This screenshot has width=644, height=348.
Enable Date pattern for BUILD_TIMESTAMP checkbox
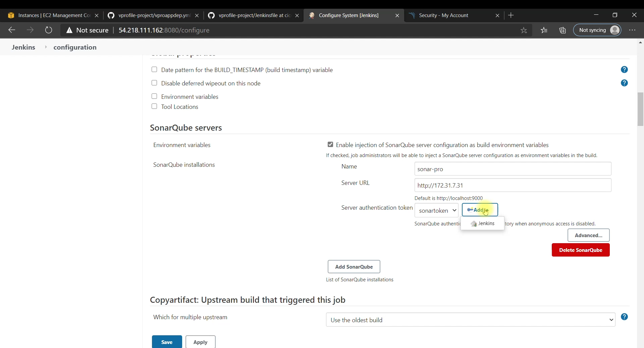click(154, 69)
